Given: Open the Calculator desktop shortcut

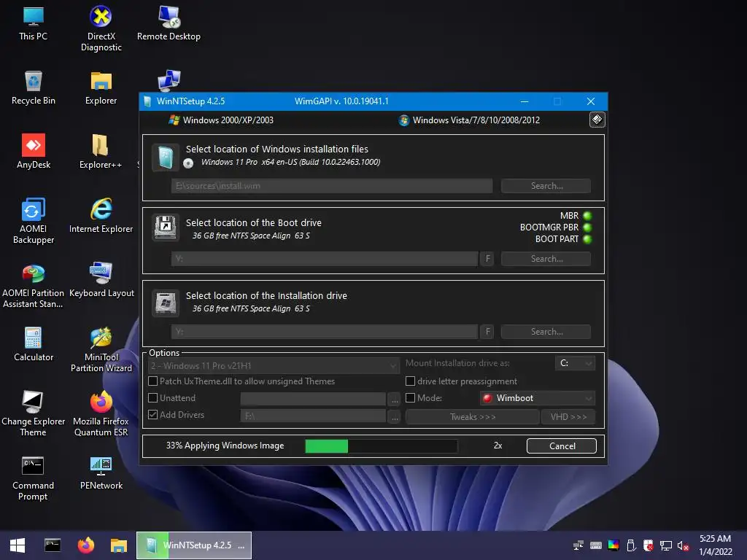Looking at the screenshot, I should [x=34, y=344].
